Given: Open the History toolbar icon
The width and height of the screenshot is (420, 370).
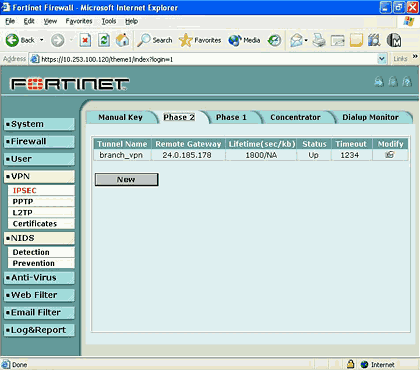Looking at the screenshot, I should click(x=275, y=40).
